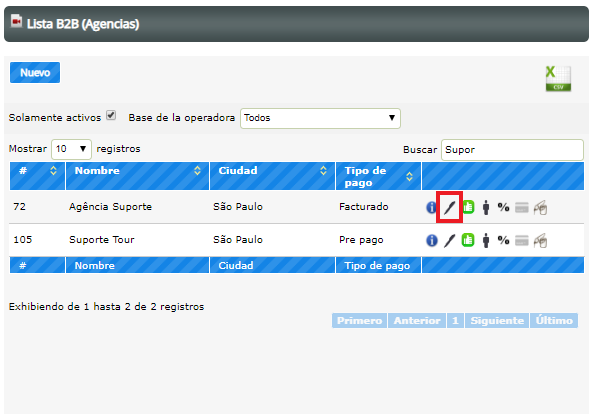The image size is (594, 420).
Task: Select page 1 in pagination
Action: pyautogui.click(x=455, y=320)
